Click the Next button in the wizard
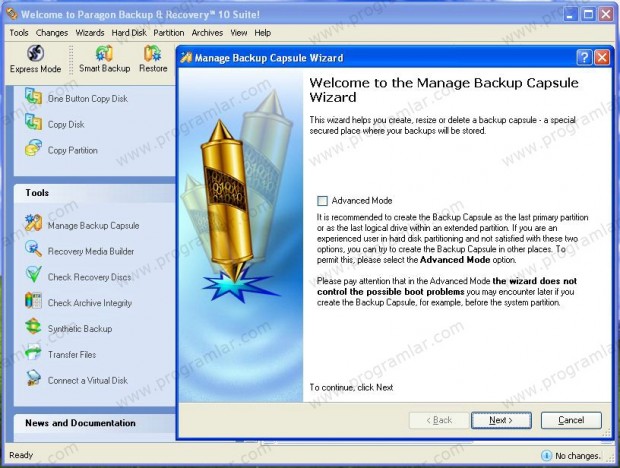This screenshot has height=468, width=620. [501, 420]
